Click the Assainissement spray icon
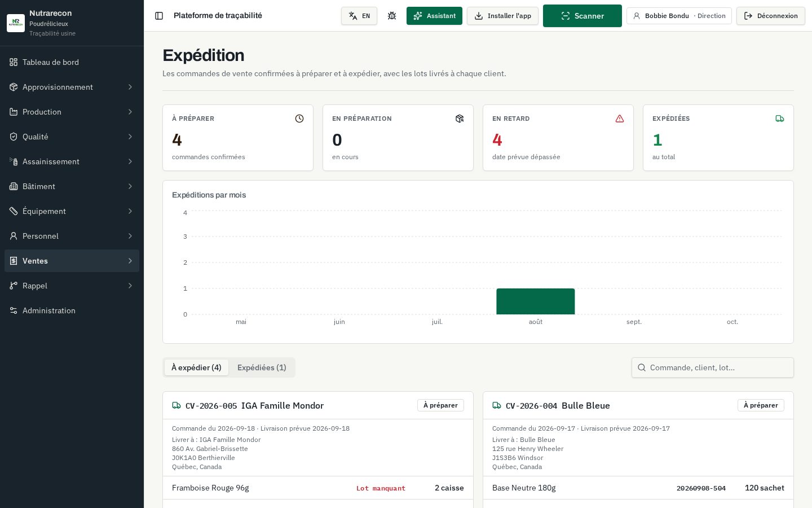This screenshot has height=508, width=812. (14, 161)
